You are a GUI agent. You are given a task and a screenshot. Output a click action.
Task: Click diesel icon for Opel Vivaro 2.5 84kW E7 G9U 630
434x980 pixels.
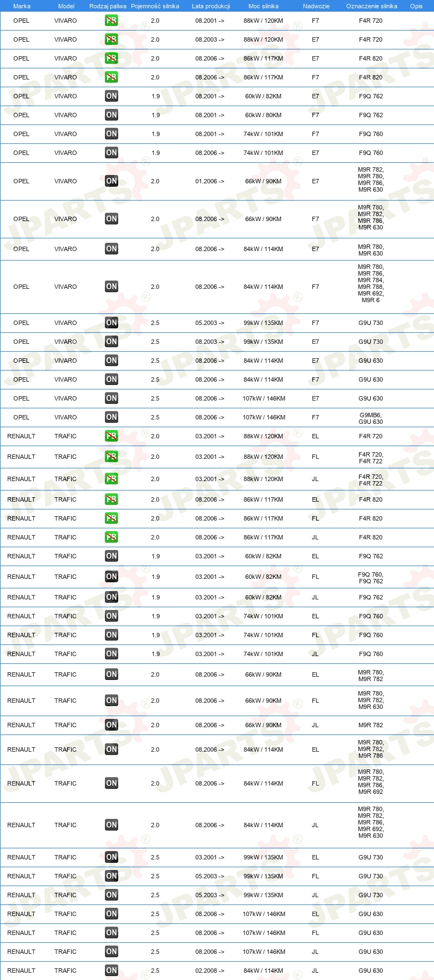click(x=112, y=361)
